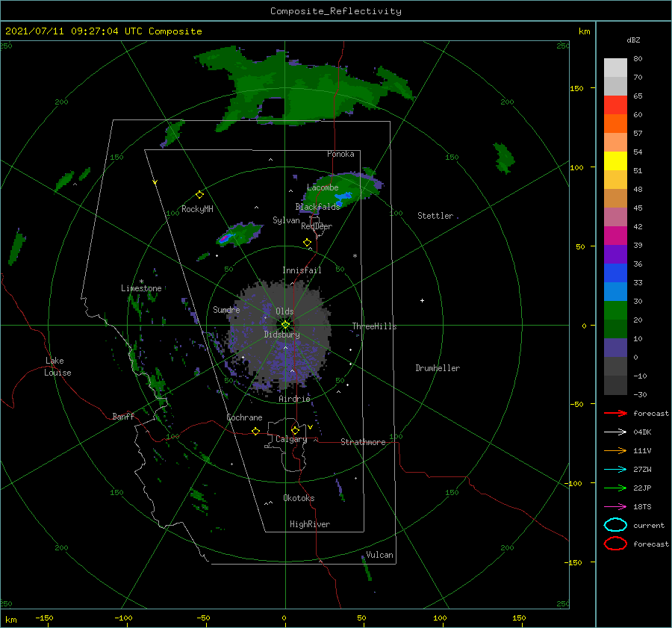Screen dimensions: 672x628
Task: Click the Vulcan label
Action: 379,555
